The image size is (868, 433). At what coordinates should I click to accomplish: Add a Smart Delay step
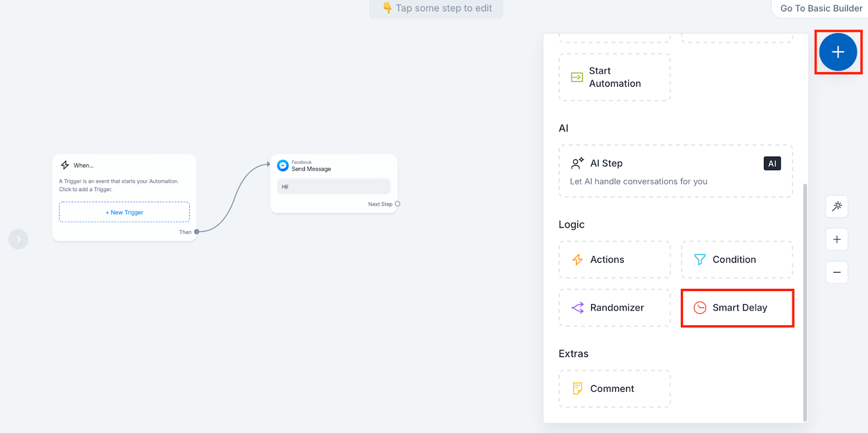tap(737, 308)
